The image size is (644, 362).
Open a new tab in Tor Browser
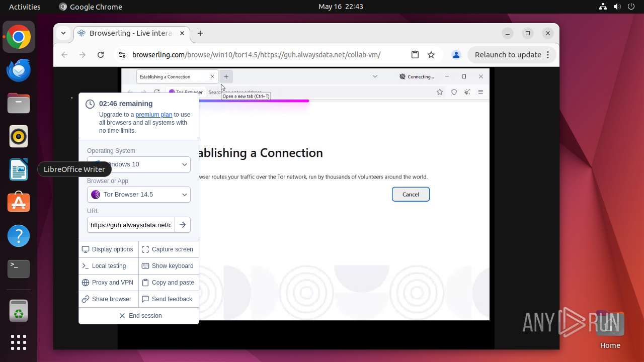[226, 76]
